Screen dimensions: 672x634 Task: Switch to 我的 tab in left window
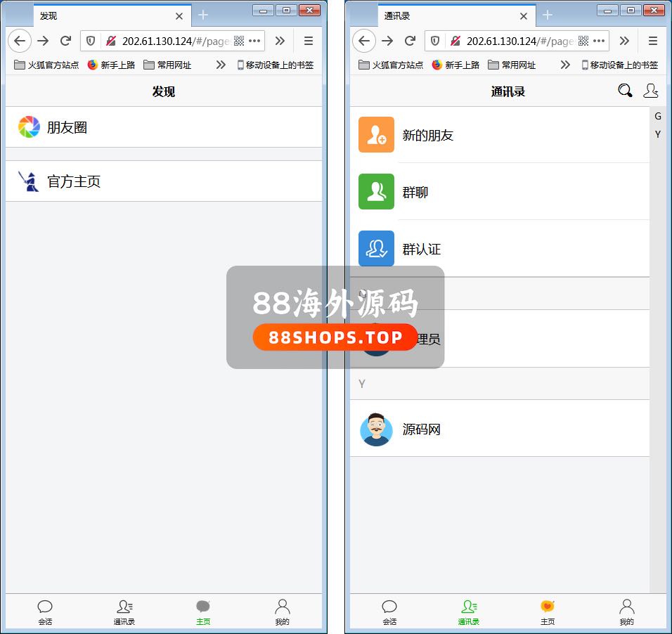[282, 612]
